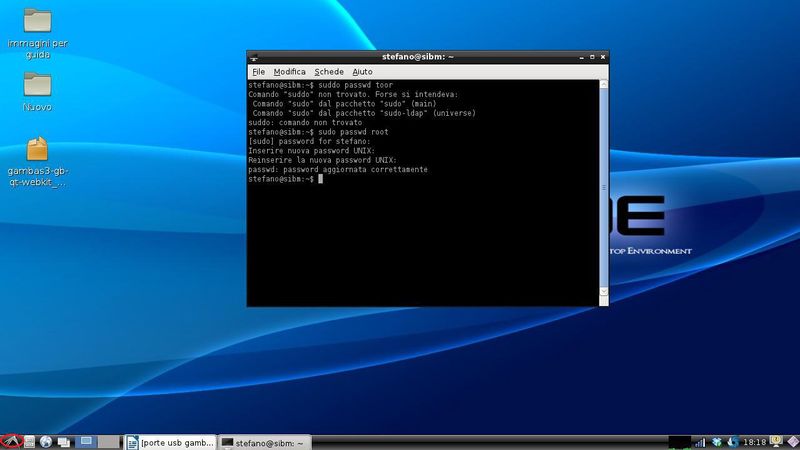Switch to 'stefano@sibm: ~' taskbar button

click(x=264, y=442)
